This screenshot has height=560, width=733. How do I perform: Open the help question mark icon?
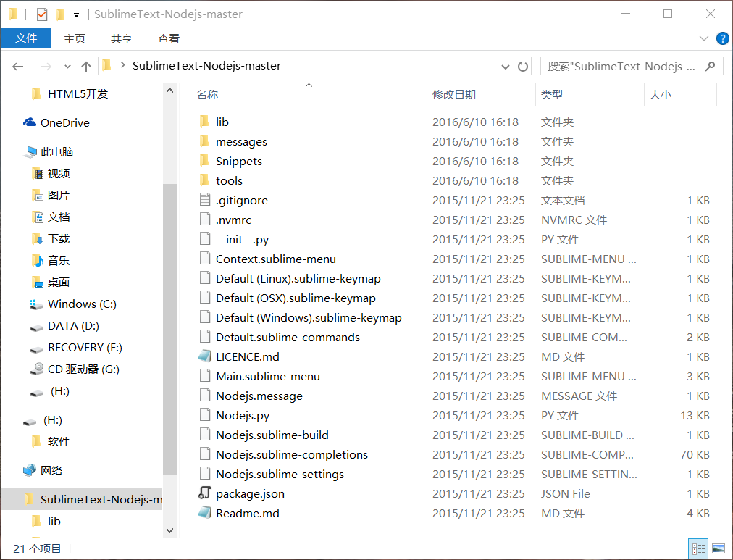pos(722,38)
